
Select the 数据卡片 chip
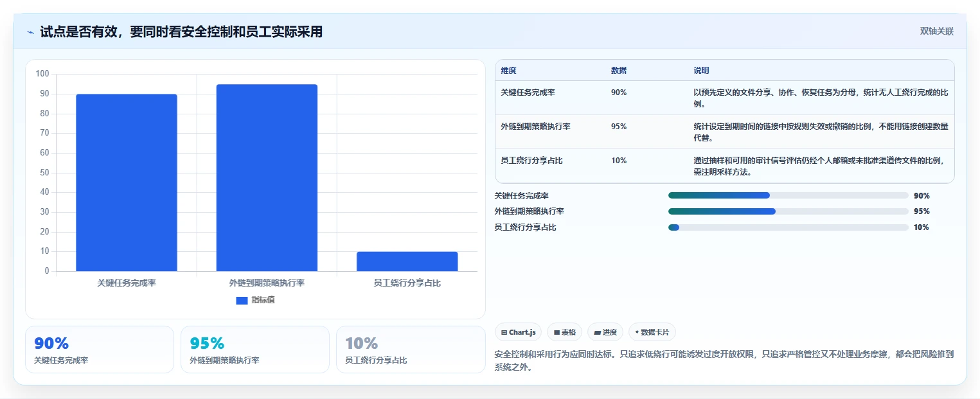pyautogui.click(x=652, y=332)
